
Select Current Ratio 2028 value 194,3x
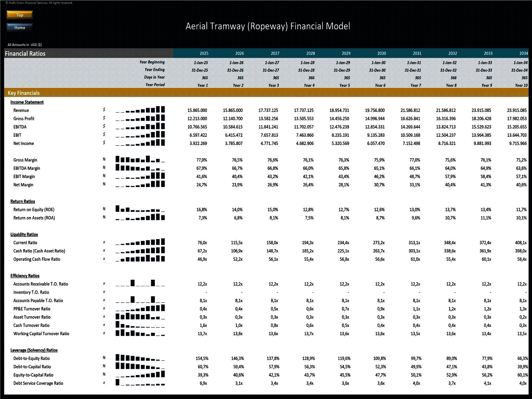tap(308, 243)
